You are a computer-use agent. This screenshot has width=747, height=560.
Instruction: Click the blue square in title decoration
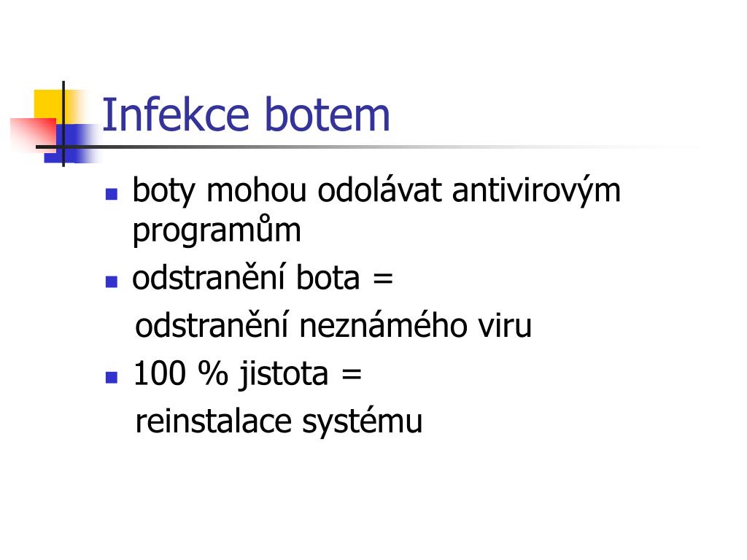(x=71, y=144)
